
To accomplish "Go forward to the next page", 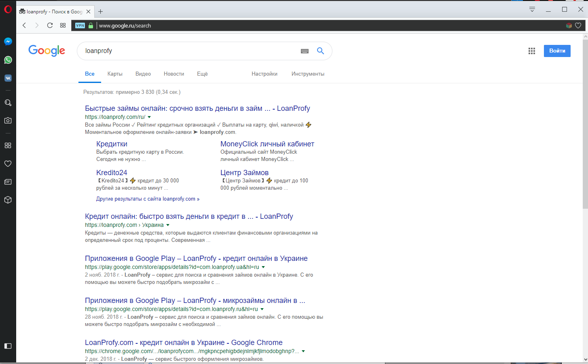I will 37,25.
